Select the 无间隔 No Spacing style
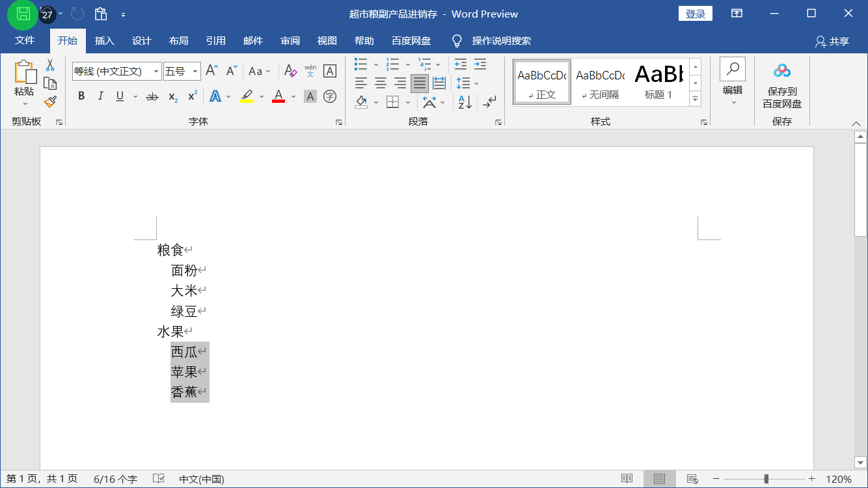This screenshot has width=868, height=488. coord(600,82)
